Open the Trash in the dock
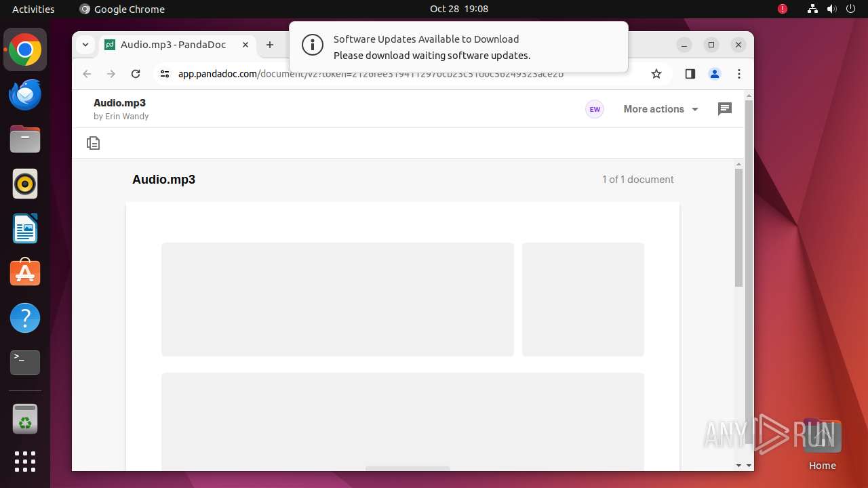Image resolution: width=868 pixels, height=488 pixels. pyautogui.click(x=25, y=419)
